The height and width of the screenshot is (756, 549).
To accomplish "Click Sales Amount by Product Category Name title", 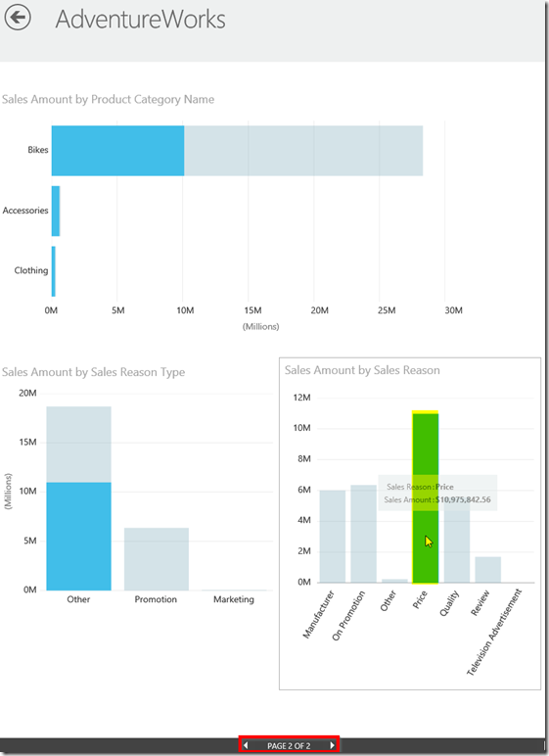I will [108, 99].
